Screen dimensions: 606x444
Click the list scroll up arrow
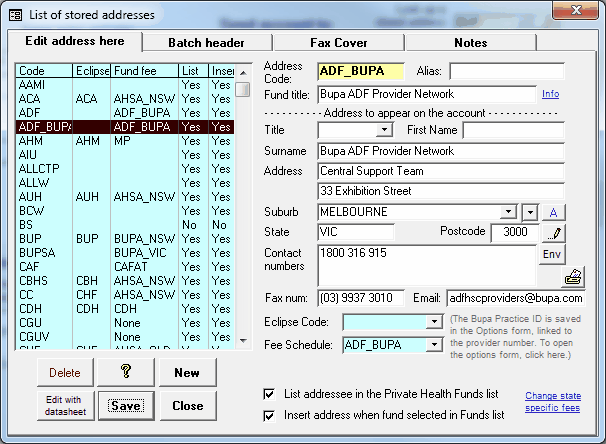(243, 73)
